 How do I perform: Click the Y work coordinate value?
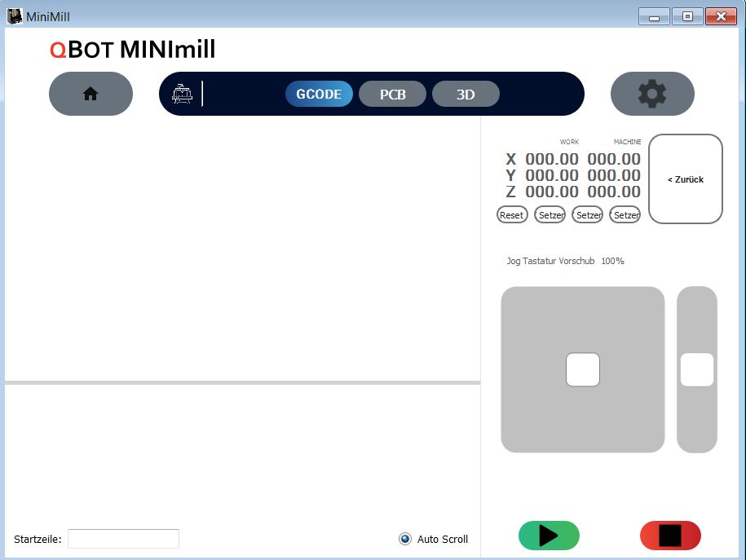[552, 175]
